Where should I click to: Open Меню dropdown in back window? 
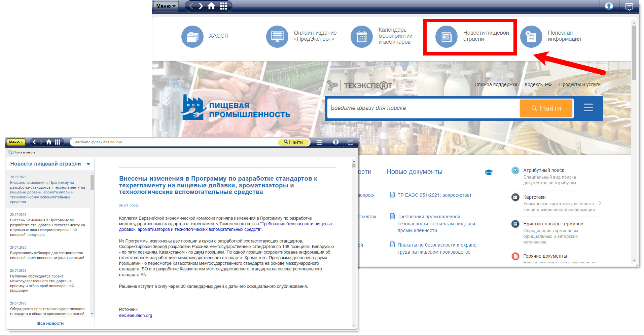(166, 6)
